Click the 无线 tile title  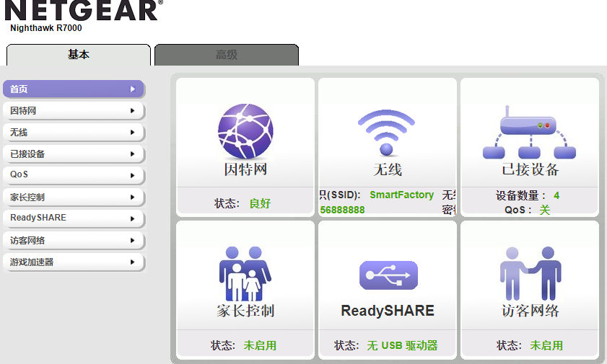pos(388,169)
